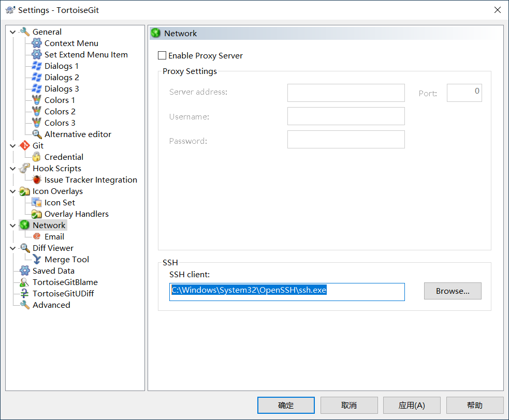509x420 pixels.
Task: Click the Advanced wrench icon
Action: click(x=25, y=305)
